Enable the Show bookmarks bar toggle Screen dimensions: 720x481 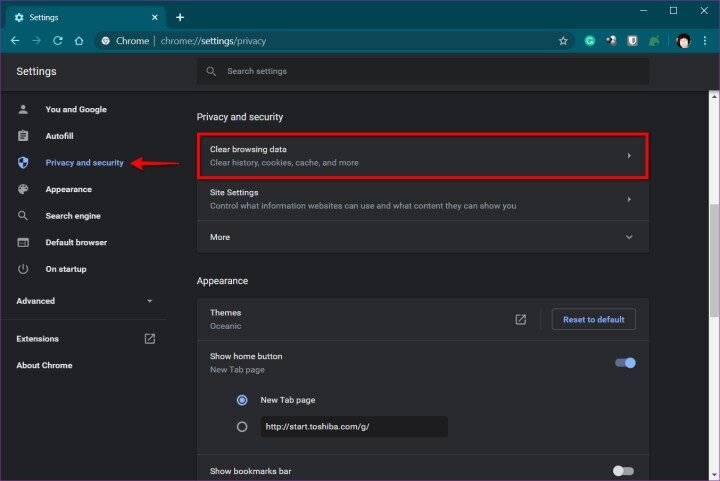pyautogui.click(x=624, y=471)
